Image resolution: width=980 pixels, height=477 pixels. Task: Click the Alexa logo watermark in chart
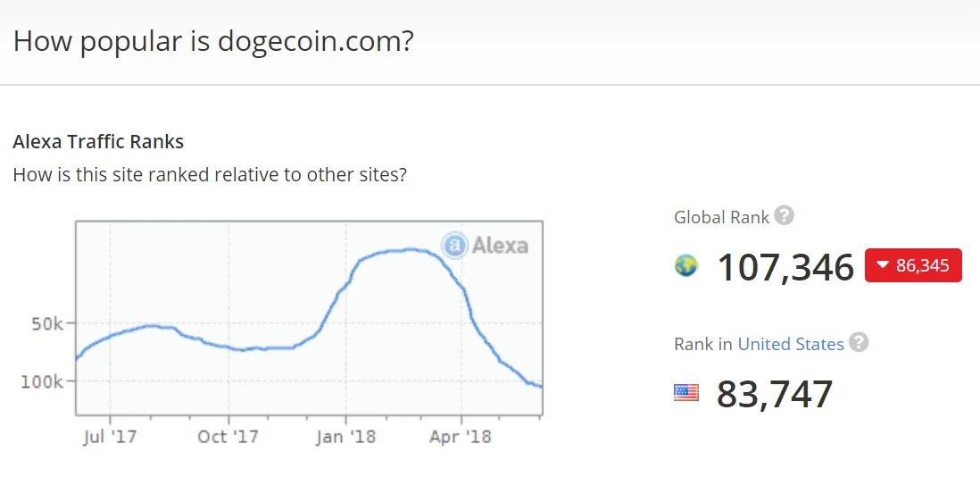tap(485, 245)
